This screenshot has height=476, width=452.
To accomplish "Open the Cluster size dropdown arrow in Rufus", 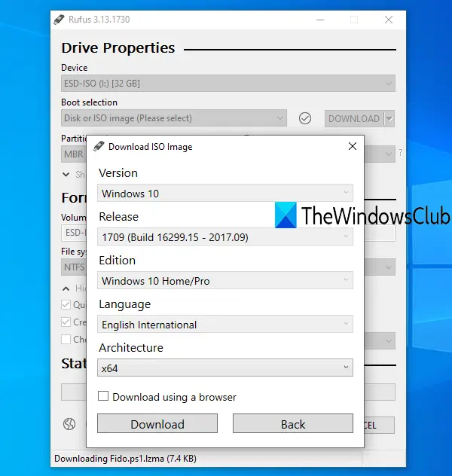I will click(x=389, y=267).
